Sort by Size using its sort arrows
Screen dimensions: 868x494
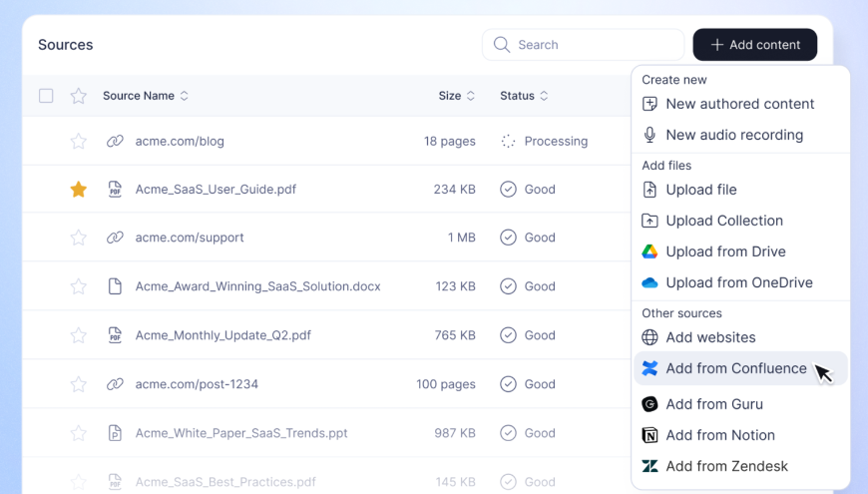pyautogui.click(x=471, y=96)
